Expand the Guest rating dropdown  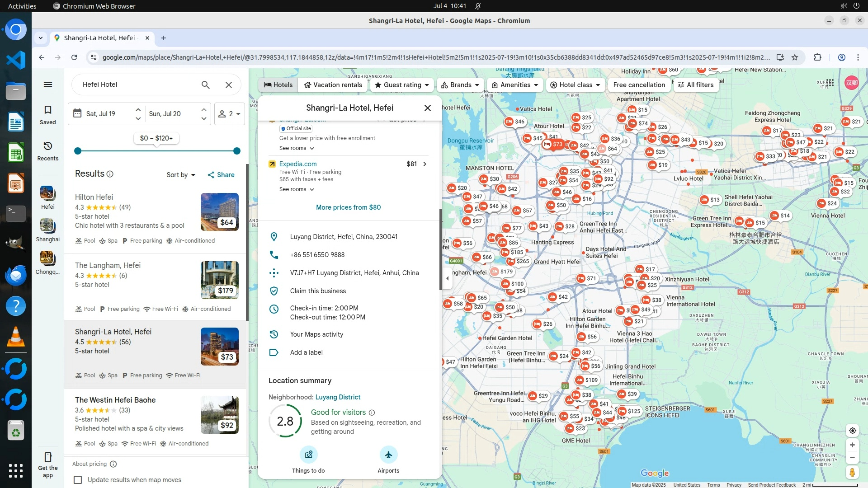(402, 85)
